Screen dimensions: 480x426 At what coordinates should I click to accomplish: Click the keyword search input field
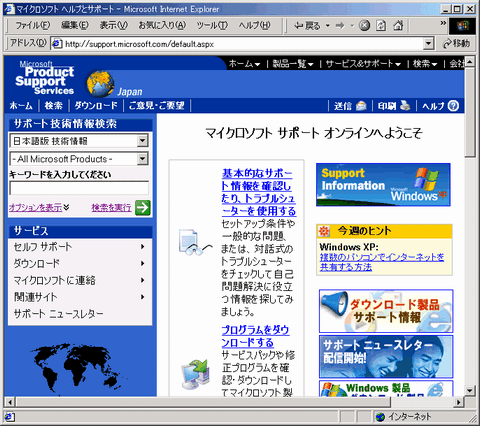[x=79, y=188]
